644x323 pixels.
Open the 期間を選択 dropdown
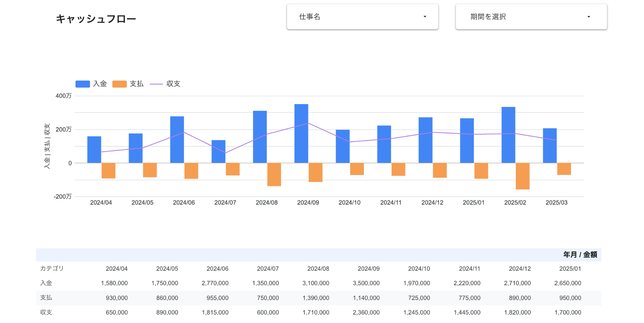point(530,17)
